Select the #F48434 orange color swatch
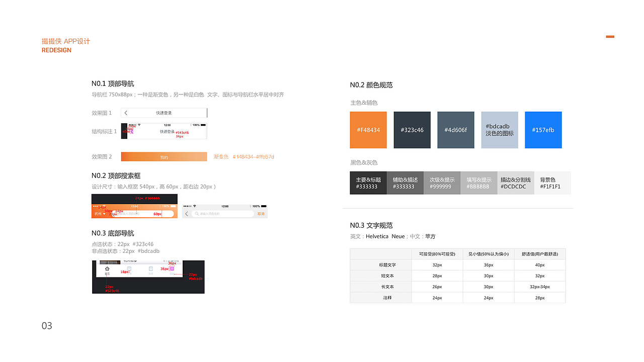Viewport: 644px width, 362px height. pyautogui.click(x=368, y=130)
